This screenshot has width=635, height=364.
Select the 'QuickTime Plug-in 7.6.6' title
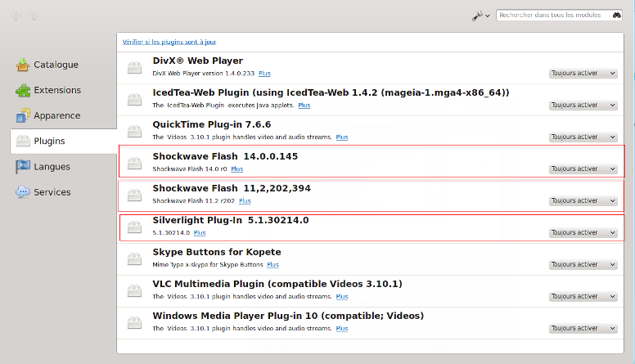[x=211, y=124]
